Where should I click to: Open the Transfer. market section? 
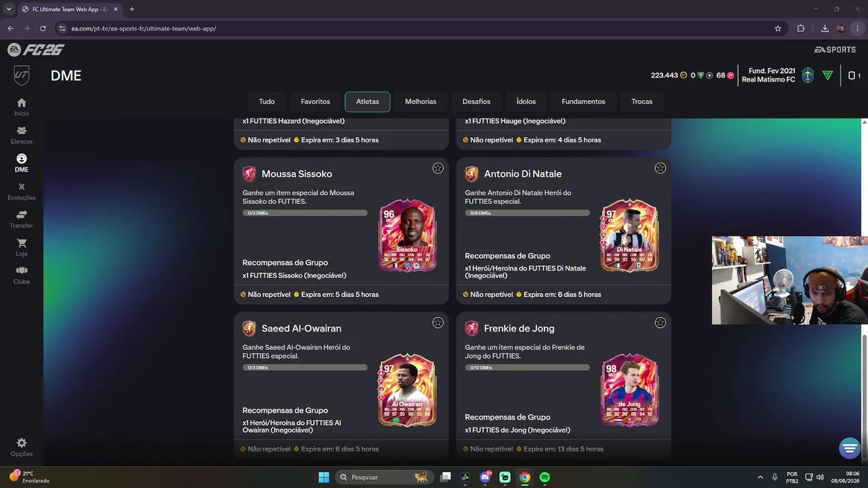coord(22,219)
